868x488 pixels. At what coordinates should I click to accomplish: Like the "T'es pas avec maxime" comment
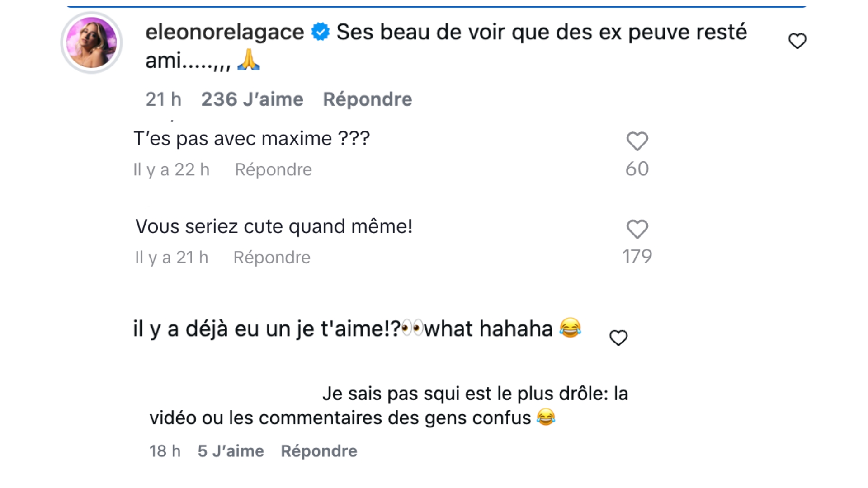[637, 141]
